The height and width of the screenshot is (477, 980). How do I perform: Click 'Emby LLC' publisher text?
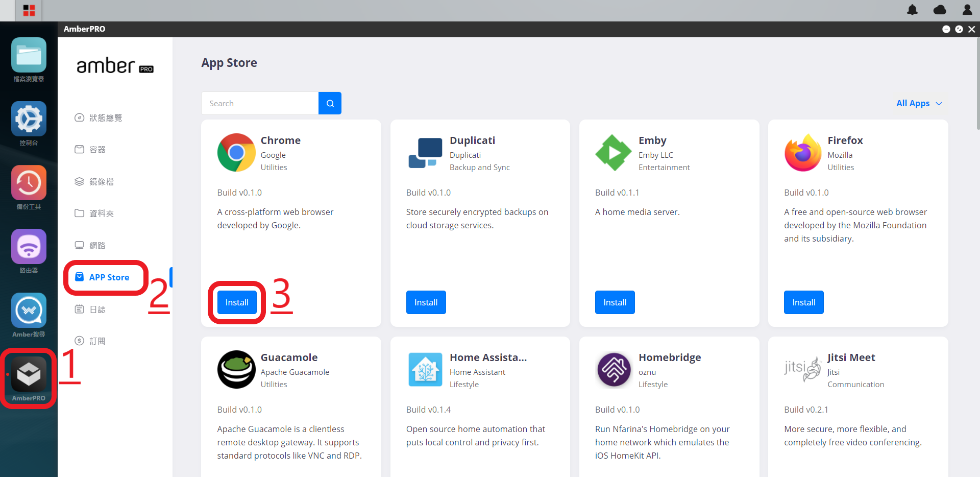coord(655,155)
